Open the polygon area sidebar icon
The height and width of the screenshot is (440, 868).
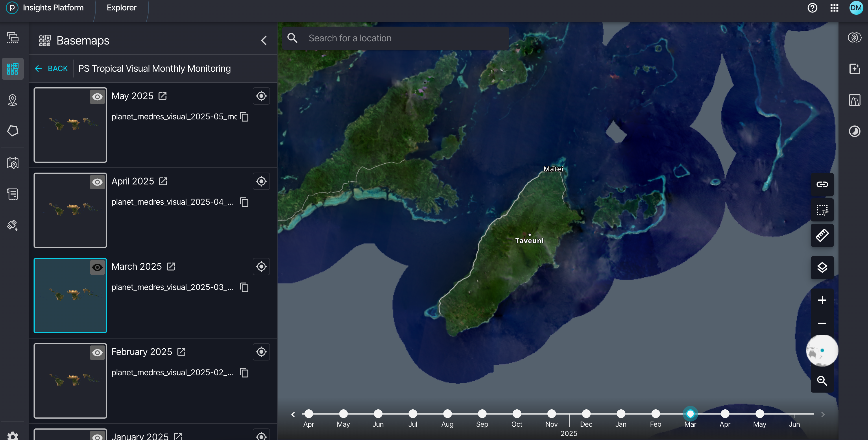coord(13,131)
